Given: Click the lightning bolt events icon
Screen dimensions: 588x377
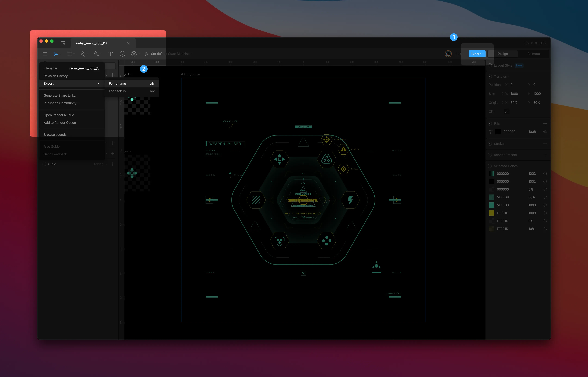Looking at the screenshot, I should coord(122,54).
